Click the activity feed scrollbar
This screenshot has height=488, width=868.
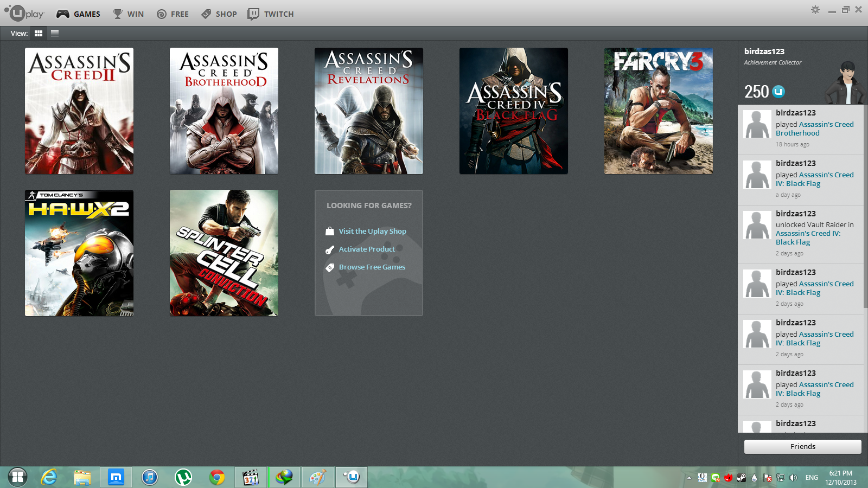[865, 206]
